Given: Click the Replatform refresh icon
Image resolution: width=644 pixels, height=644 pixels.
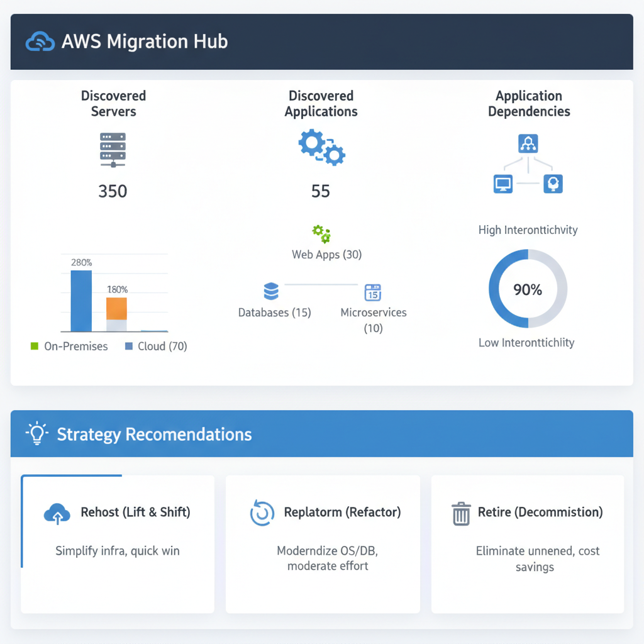Looking at the screenshot, I should click(x=262, y=512).
